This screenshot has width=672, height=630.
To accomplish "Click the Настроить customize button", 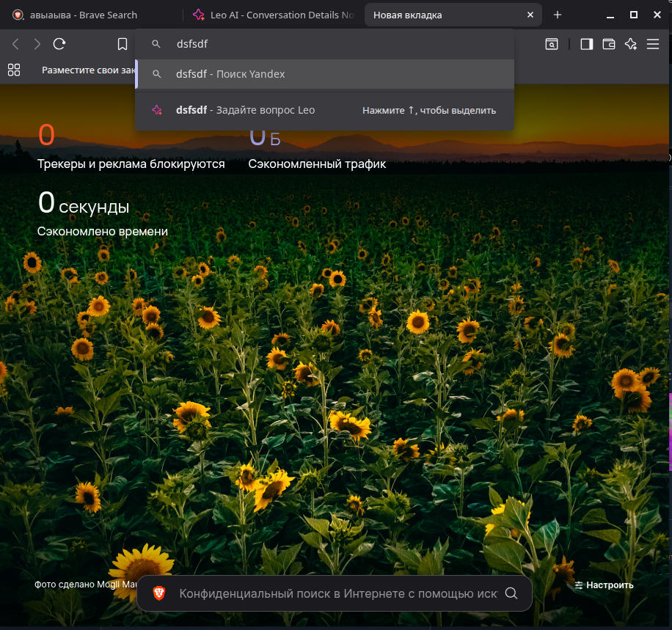I will click(x=604, y=585).
